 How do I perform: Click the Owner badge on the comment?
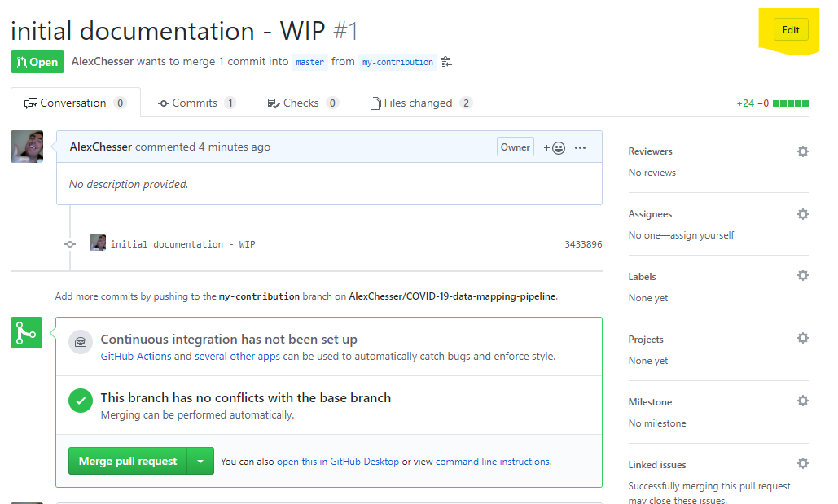pos(516,147)
